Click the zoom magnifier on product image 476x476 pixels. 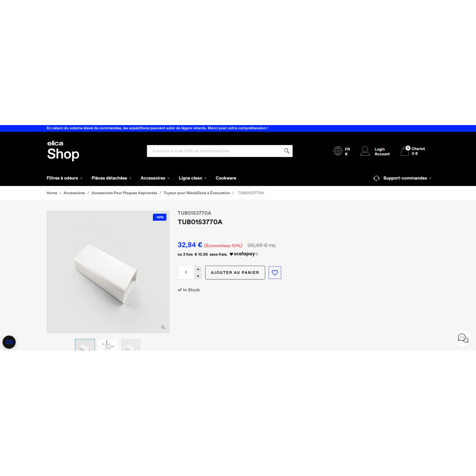(x=163, y=327)
